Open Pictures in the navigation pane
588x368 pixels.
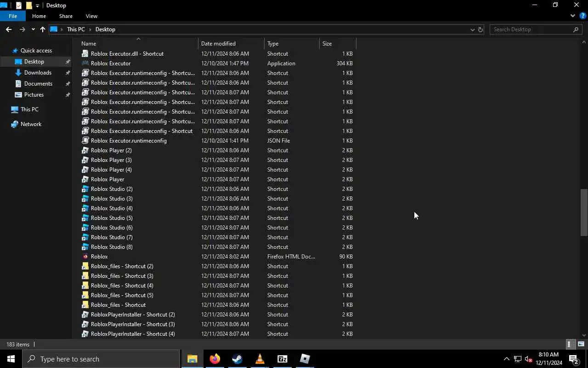tap(34, 95)
